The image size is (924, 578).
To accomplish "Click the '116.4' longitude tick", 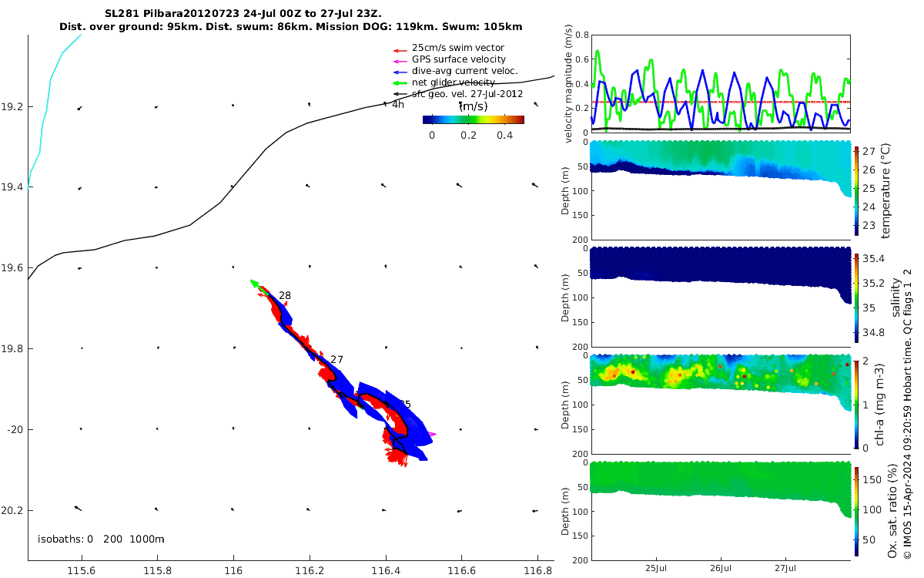I will click(385, 570).
